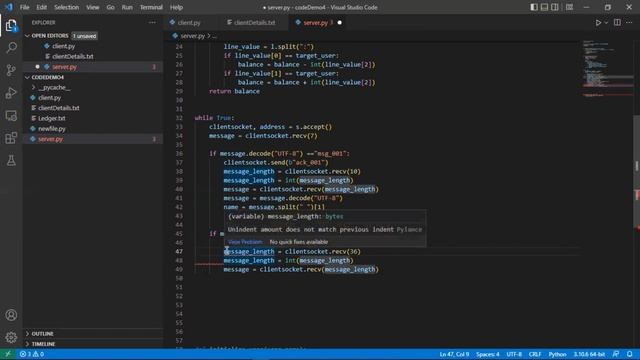This screenshot has height=360, width=640.
Task: Open the Edit menu
Action: click(42, 7)
